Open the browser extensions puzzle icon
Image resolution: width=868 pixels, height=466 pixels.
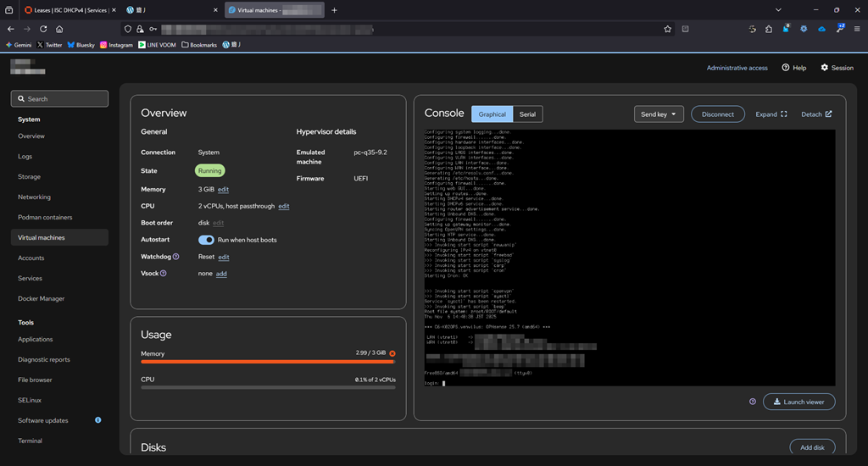[x=769, y=29]
